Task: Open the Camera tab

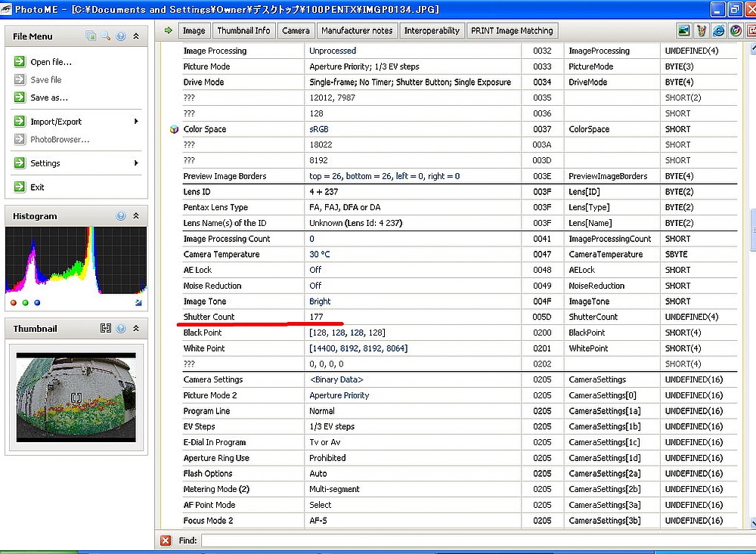Action: coord(296,30)
